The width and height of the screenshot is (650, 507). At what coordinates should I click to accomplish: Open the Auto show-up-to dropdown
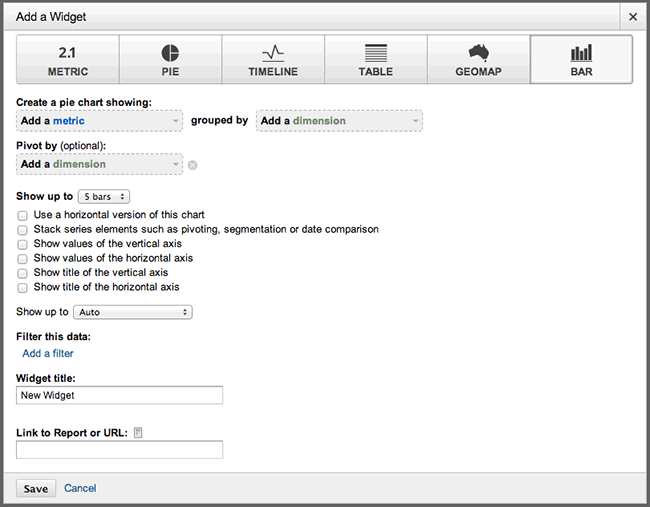[x=133, y=312]
